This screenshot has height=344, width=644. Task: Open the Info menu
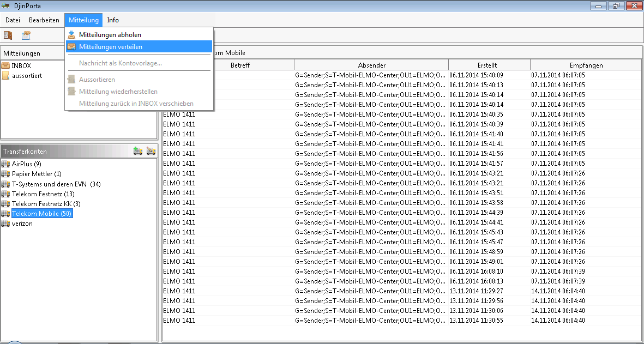(x=113, y=20)
